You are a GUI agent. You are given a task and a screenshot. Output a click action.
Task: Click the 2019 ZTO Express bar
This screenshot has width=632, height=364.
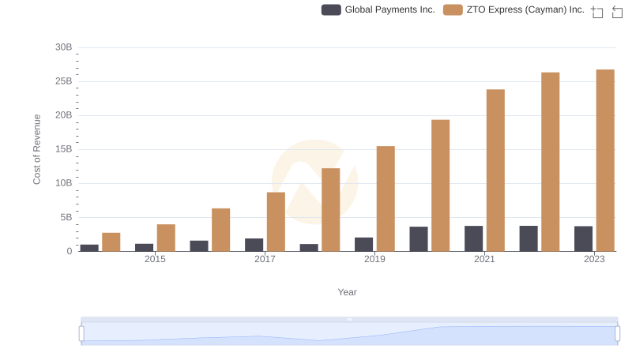(x=386, y=199)
